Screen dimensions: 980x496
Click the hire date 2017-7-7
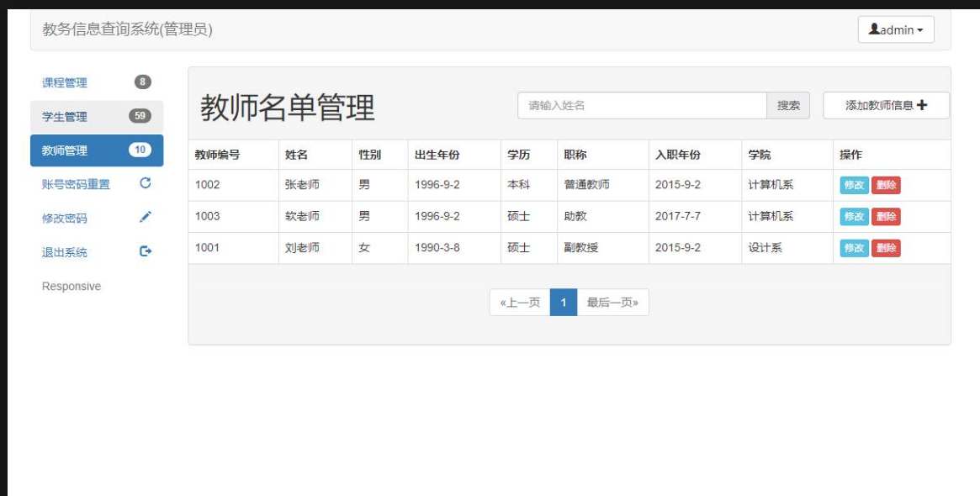tap(678, 216)
